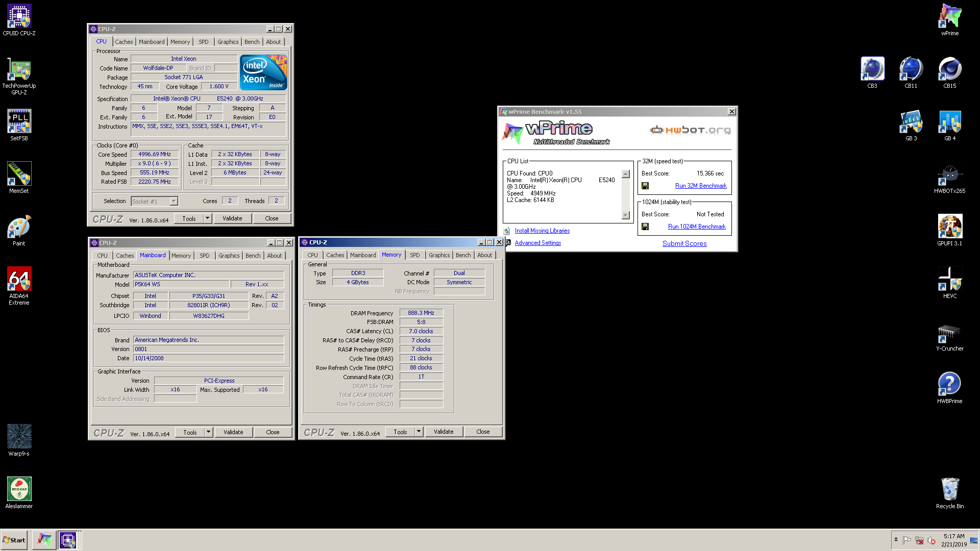Click the Model field P5K64 WS

pyautogui.click(x=181, y=284)
